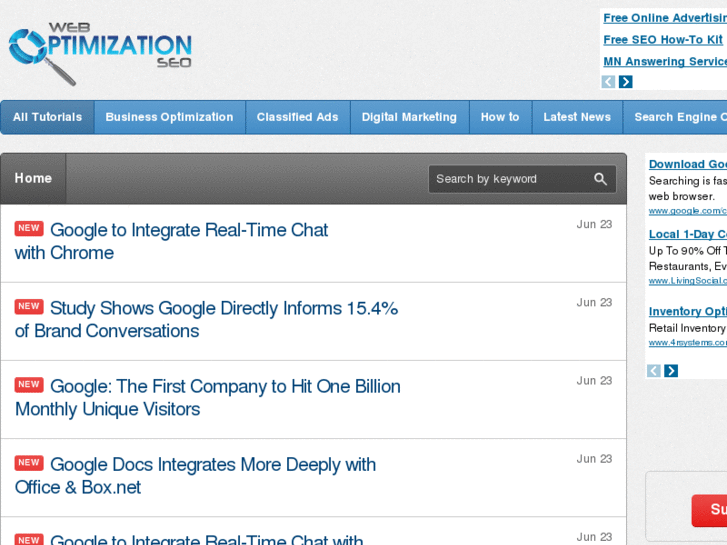Viewport: 727px width, 545px height.
Task: Go to Digital Marketing menu tab
Action: [409, 117]
